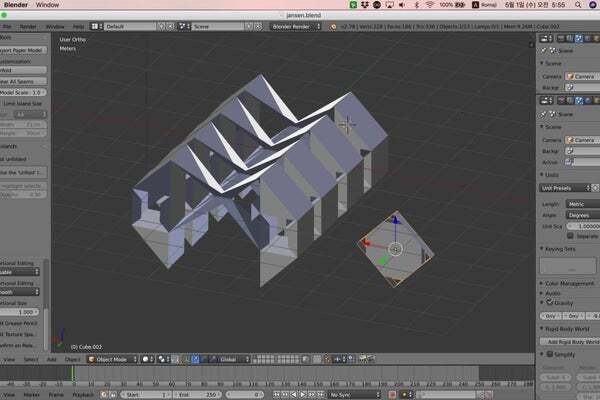Play the animation forward
The width and height of the screenshot is (600, 400).
(x=303, y=394)
